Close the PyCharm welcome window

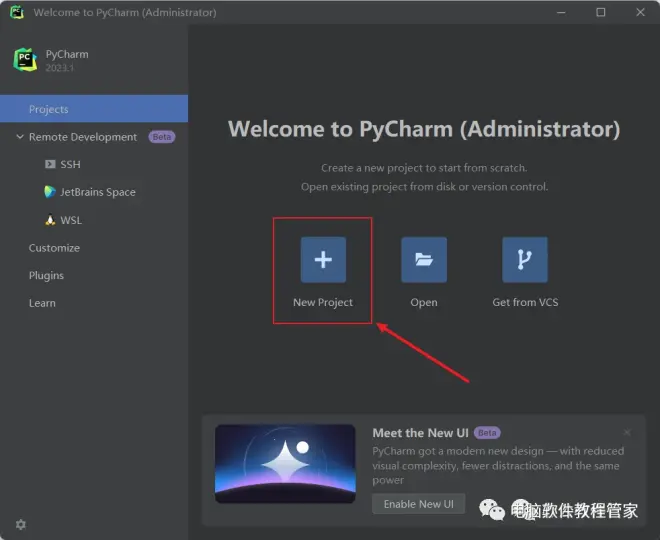(640, 12)
